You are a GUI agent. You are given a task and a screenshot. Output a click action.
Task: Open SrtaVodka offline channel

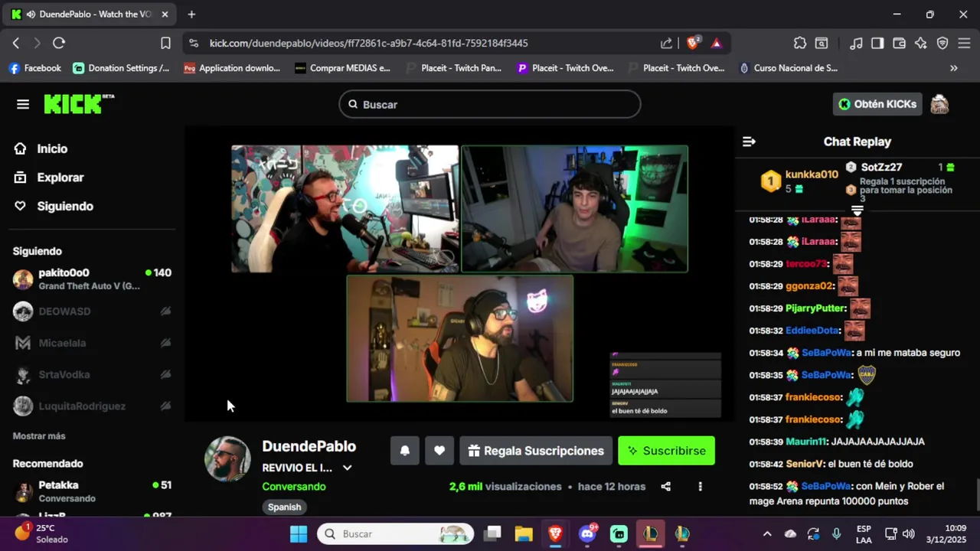(92, 374)
